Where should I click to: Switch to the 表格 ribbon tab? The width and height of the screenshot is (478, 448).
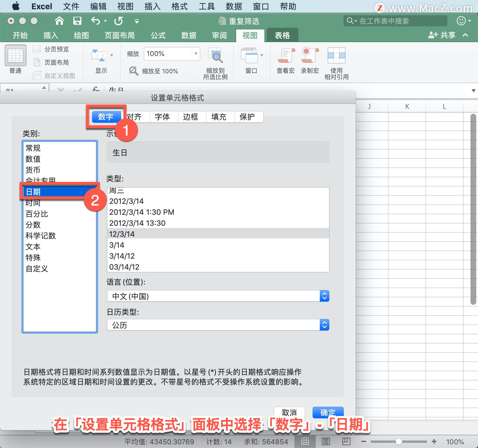(x=282, y=36)
